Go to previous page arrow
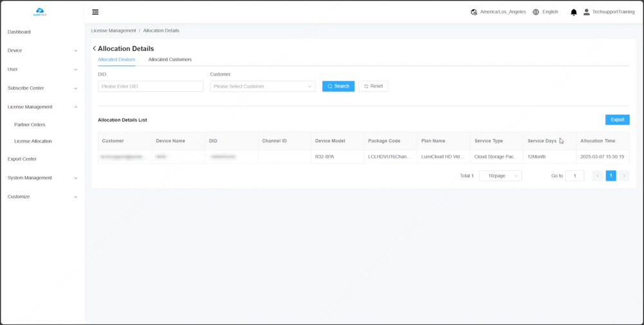The image size is (644, 325). click(x=598, y=175)
